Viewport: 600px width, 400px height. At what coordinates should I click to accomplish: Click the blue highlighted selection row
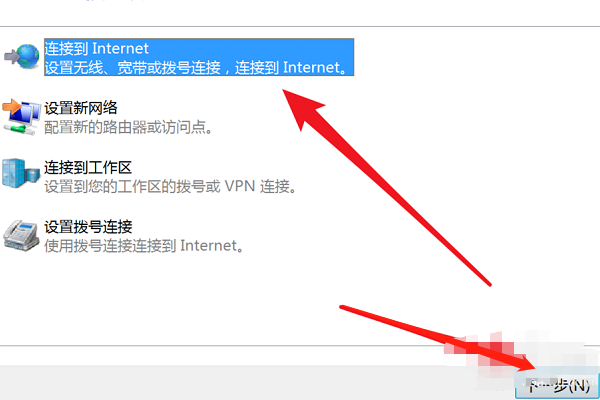199,57
